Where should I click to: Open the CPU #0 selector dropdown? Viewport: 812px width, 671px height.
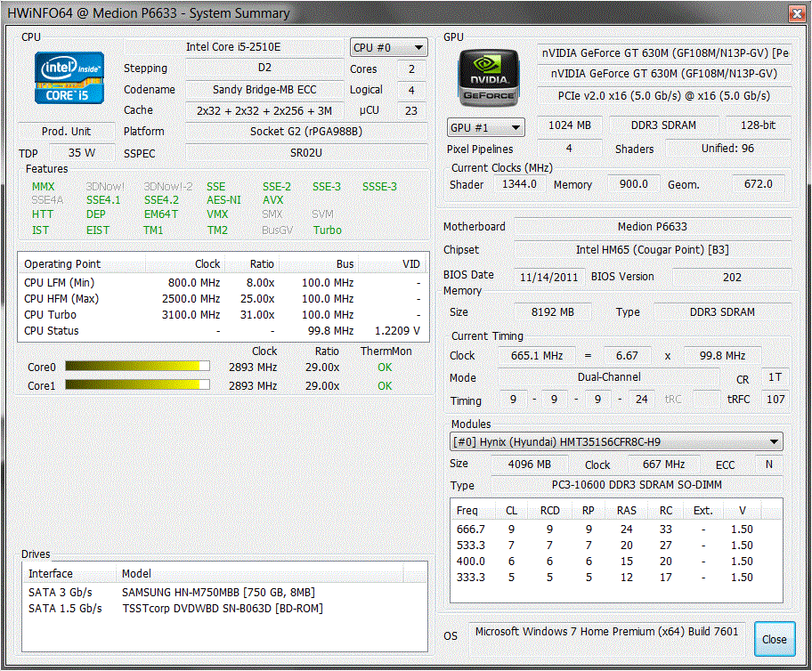pyautogui.click(x=388, y=48)
